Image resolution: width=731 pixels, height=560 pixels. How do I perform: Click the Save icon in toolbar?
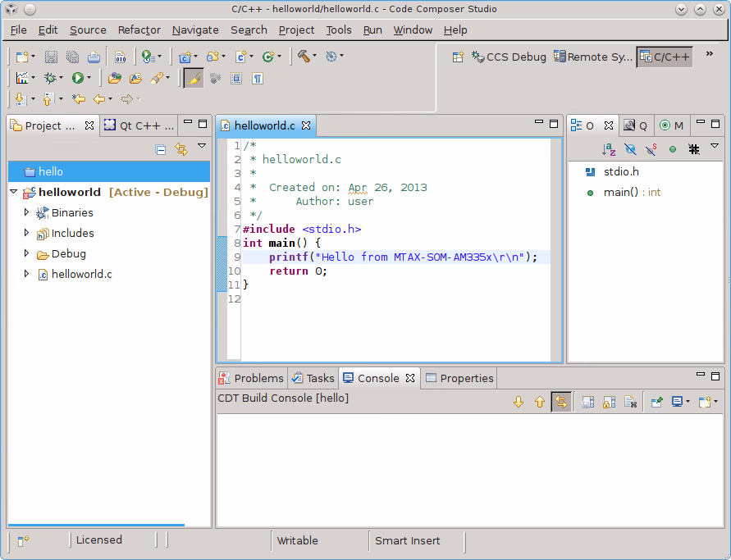[x=51, y=57]
